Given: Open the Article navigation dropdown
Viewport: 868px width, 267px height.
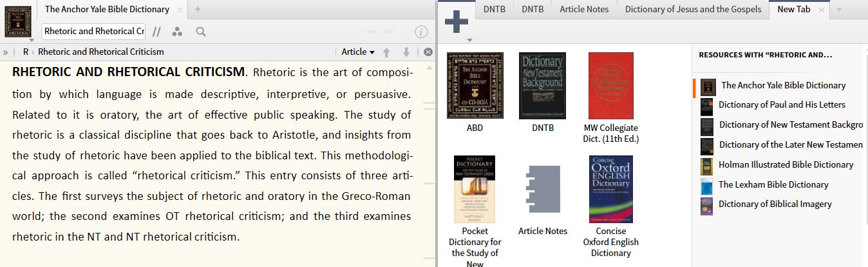Looking at the screenshot, I should (358, 52).
